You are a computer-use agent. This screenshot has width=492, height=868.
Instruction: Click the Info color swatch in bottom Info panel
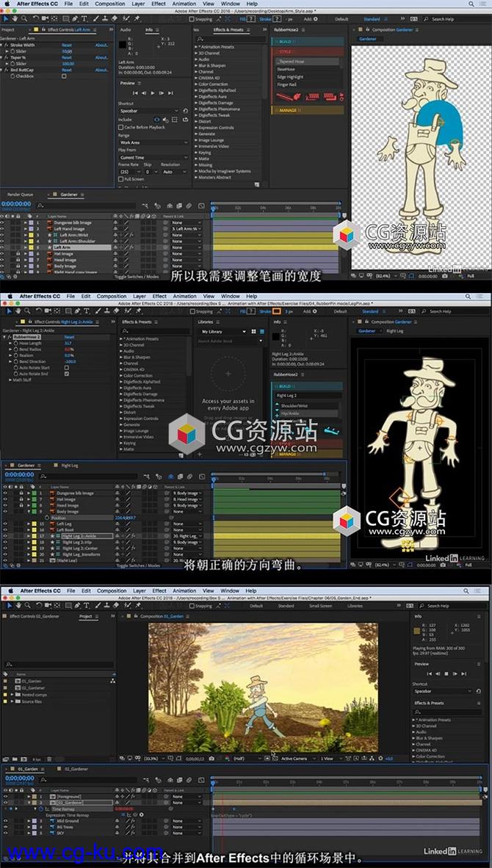(x=418, y=630)
